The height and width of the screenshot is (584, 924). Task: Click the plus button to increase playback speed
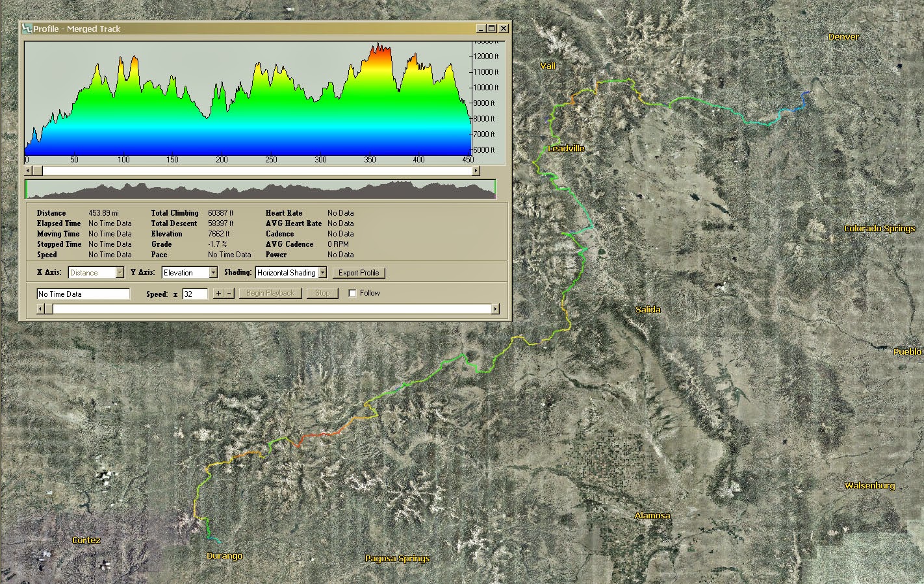[218, 294]
